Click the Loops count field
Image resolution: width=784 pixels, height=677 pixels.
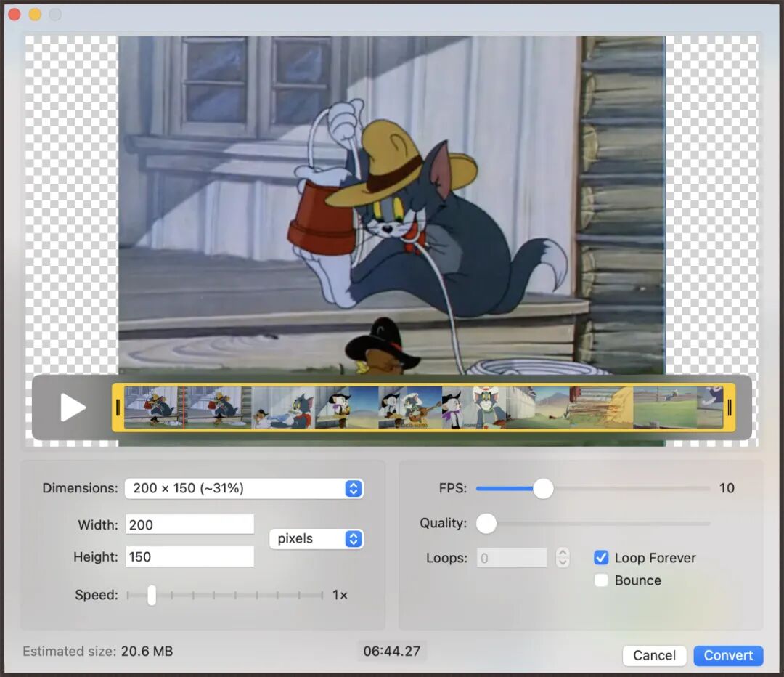[x=512, y=558]
